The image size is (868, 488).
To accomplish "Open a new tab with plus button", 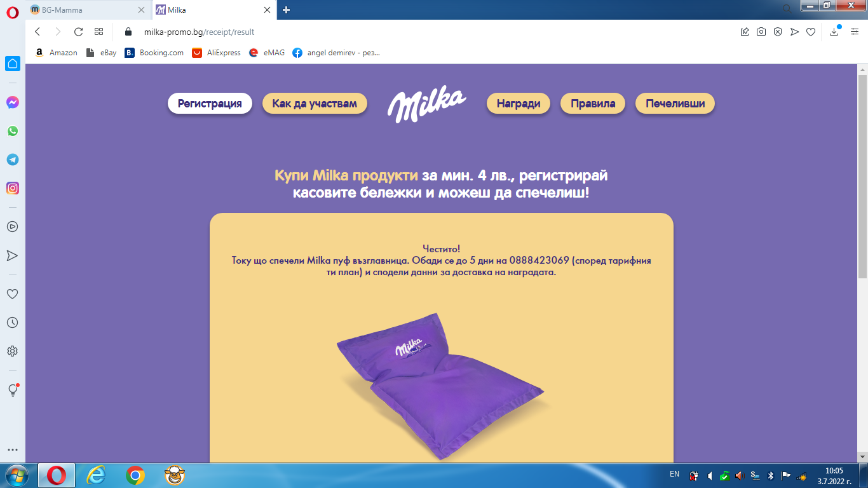I will (x=286, y=10).
